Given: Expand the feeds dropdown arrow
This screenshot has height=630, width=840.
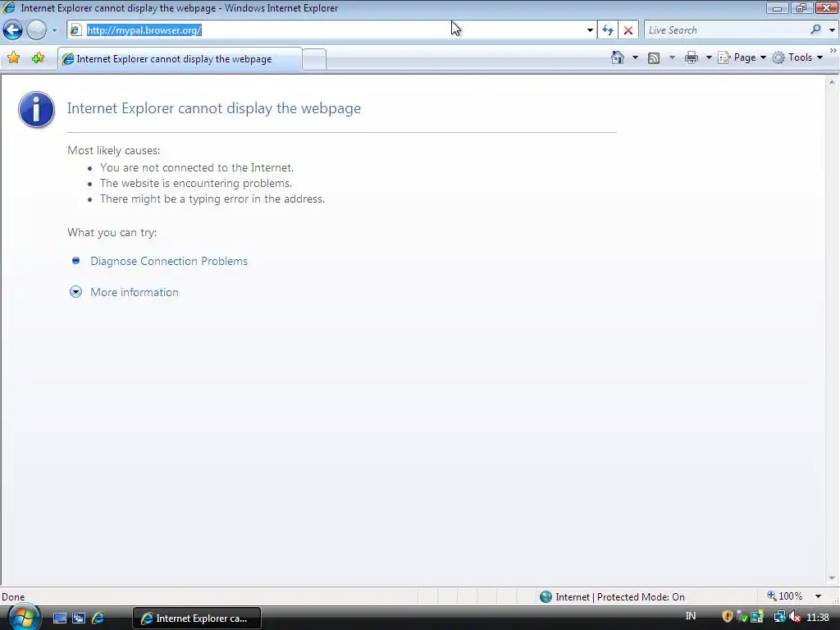Looking at the screenshot, I should click(672, 57).
